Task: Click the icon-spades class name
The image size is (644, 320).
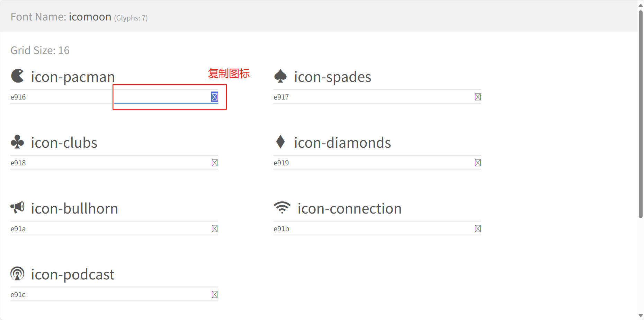Action: 332,77
